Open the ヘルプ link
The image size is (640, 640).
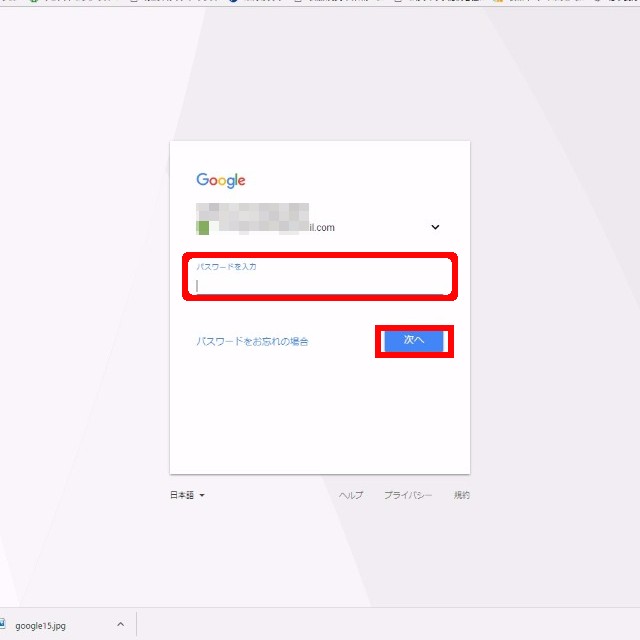click(x=351, y=495)
